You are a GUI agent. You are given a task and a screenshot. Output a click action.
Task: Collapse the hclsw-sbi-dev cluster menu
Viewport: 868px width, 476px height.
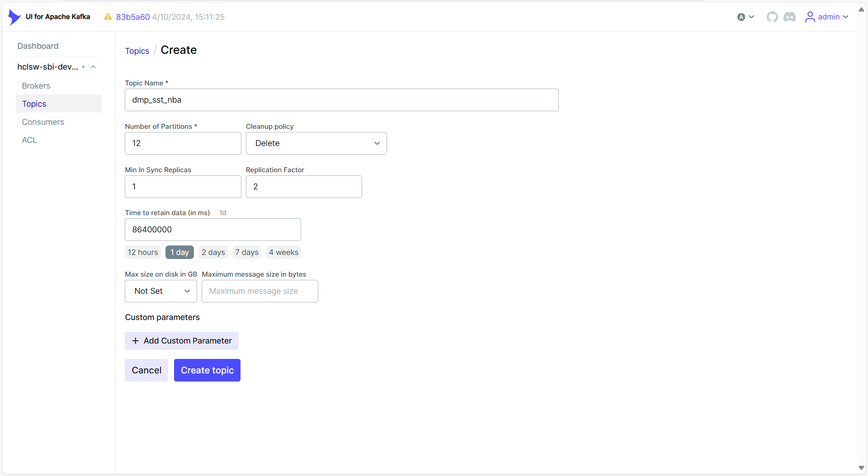click(93, 67)
